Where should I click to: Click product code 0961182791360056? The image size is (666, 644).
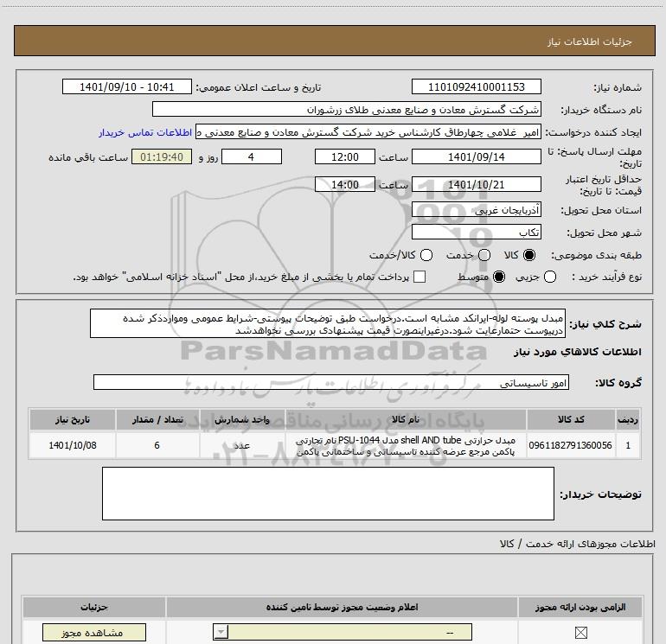tap(570, 445)
